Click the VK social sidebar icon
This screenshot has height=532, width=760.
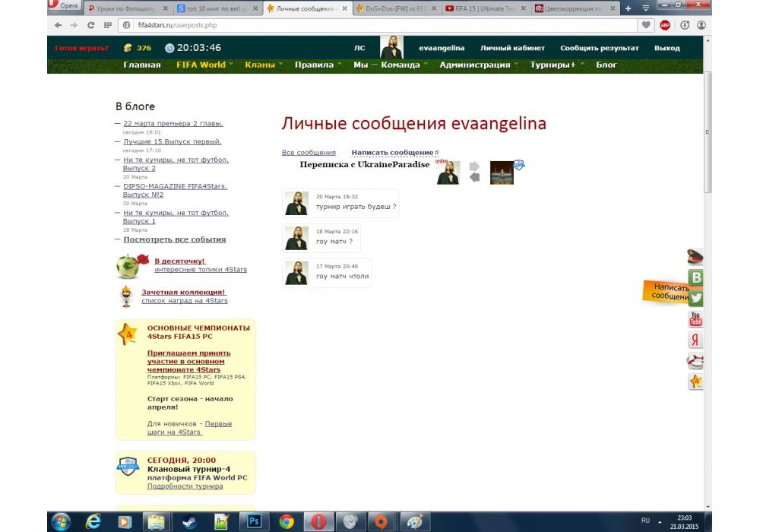coord(695,278)
